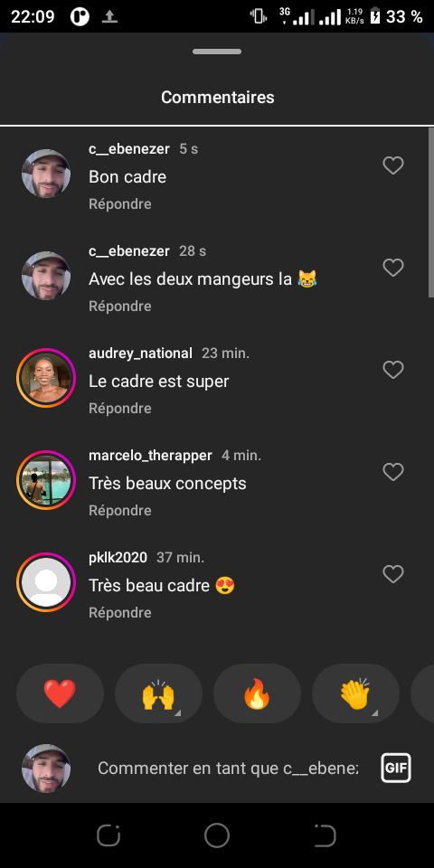The height and width of the screenshot is (868, 434).
Task: Open pklk2020's default profile picture
Action: click(46, 582)
